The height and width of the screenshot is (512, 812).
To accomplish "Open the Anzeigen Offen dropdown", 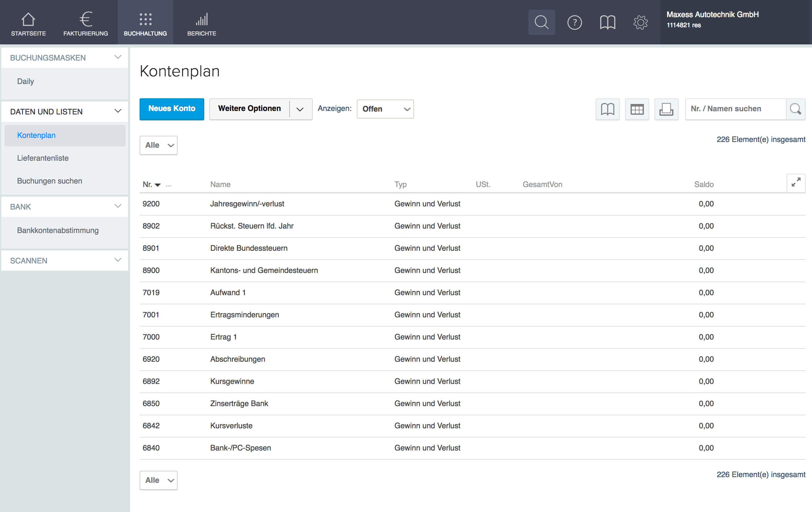I will (x=385, y=109).
